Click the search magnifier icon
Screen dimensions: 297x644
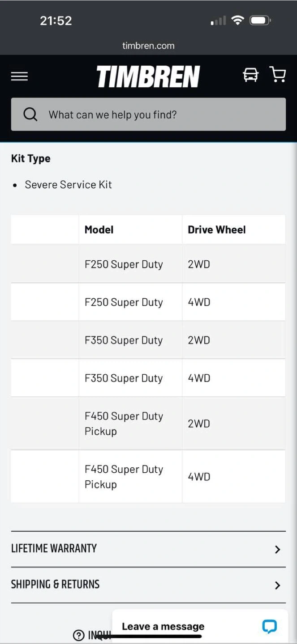[30, 114]
